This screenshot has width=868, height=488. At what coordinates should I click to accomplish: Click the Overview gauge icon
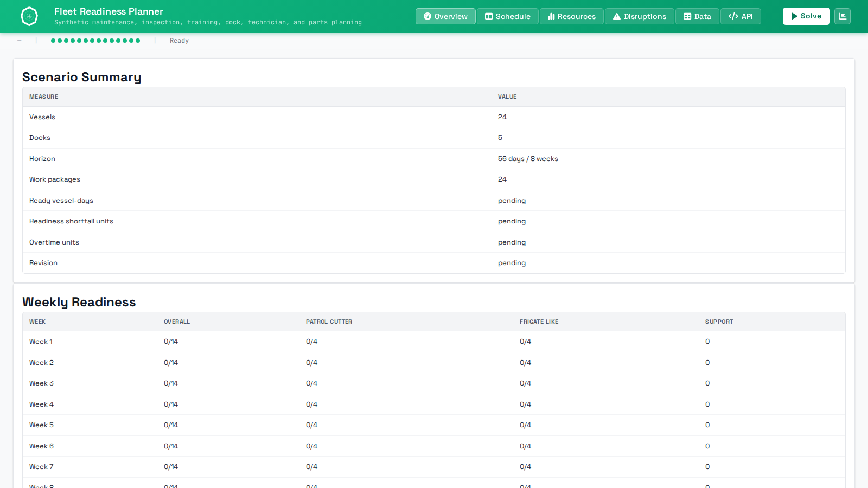427,16
